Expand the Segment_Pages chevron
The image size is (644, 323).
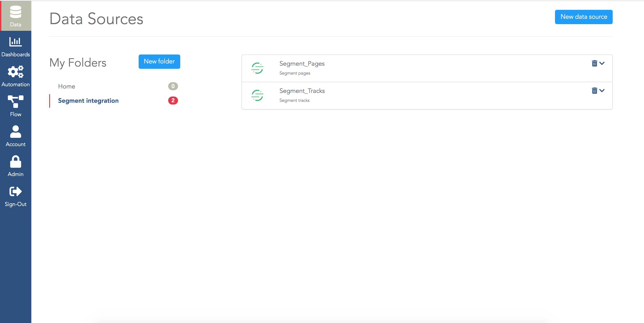click(x=602, y=63)
